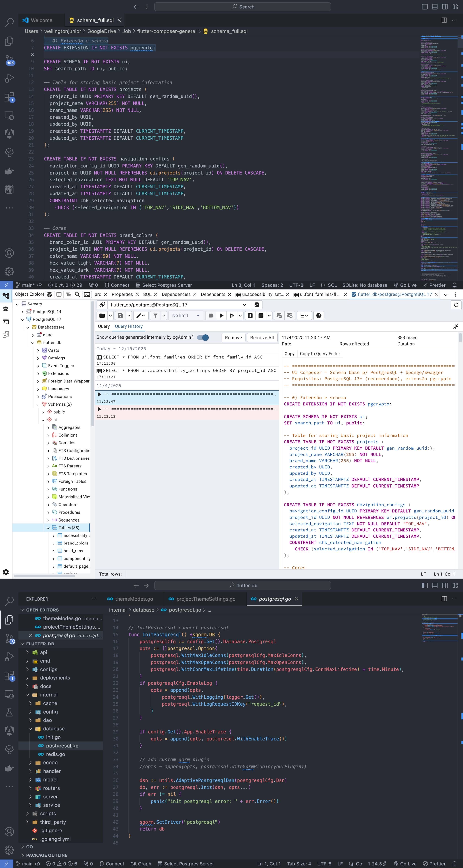The height and width of the screenshot is (868, 463).
Task: Open PostgreSQL elephant view in top VS Code
Action: (x=9, y=189)
